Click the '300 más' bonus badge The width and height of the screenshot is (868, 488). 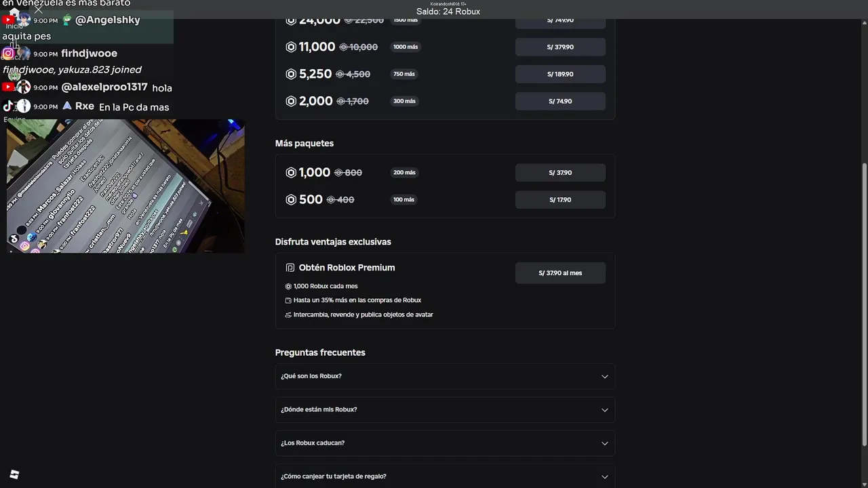pos(404,101)
